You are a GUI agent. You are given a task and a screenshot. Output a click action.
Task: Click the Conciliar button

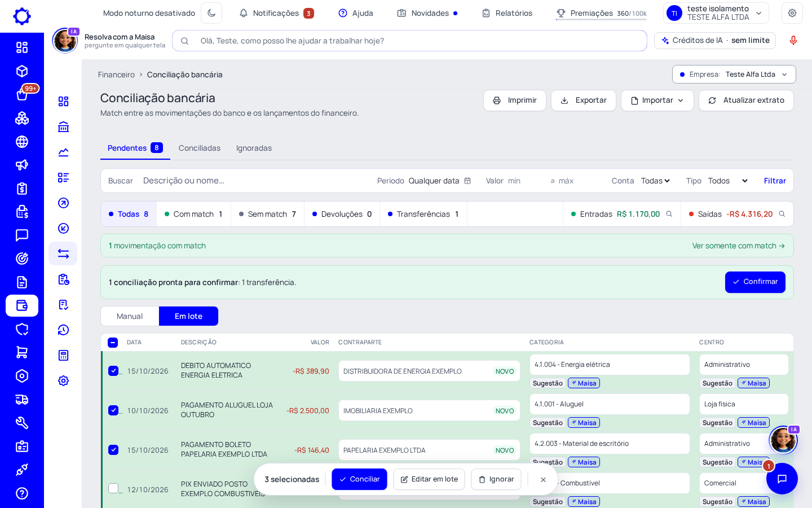359,479
